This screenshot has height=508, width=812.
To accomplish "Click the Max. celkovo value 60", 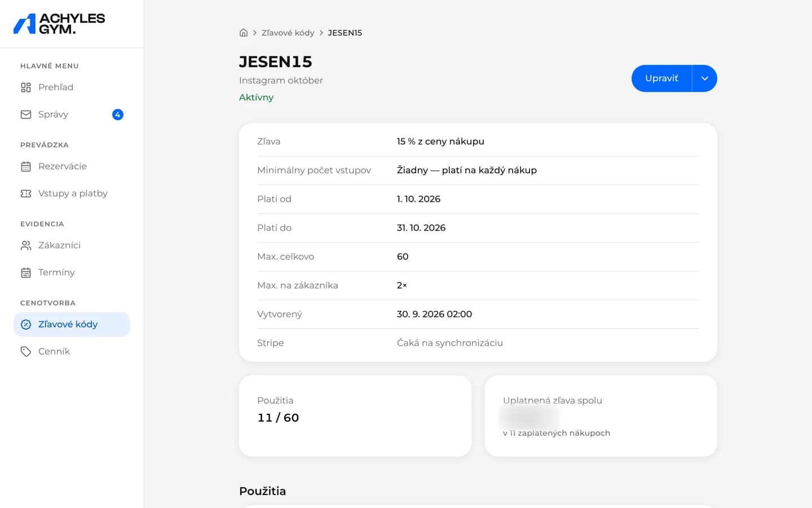I will click(403, 257).
